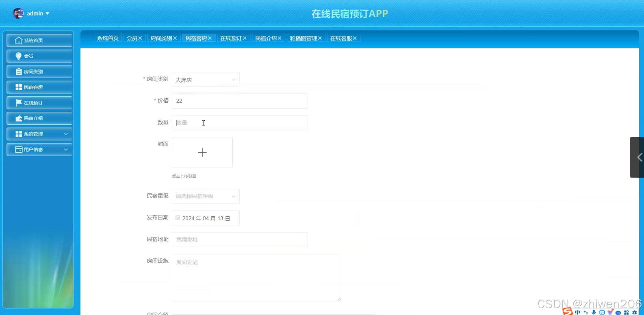The height and width of the screenshot is (315, 644).
Task: Expand the dark side panel arrow
Action: click(x=637, y=157)
